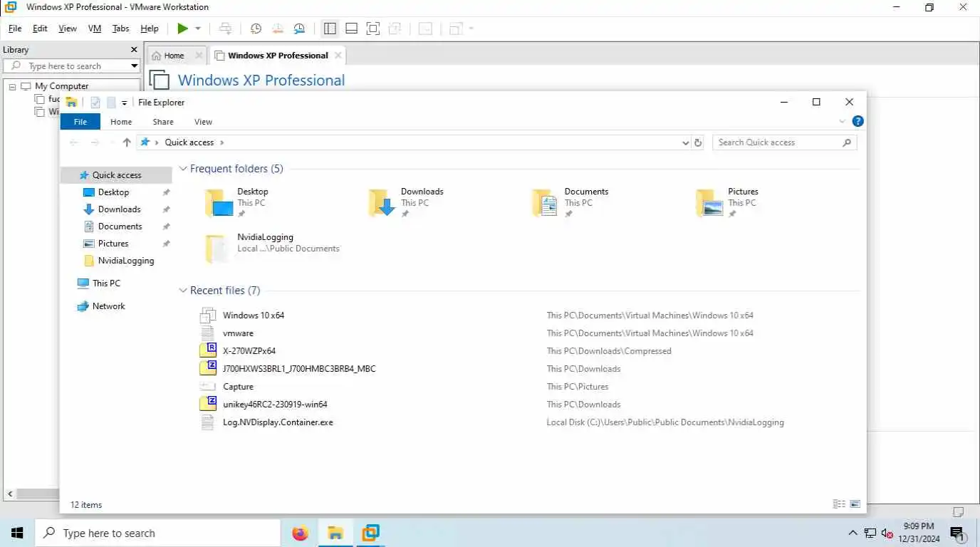
Task: Open the View menu in VMware
Action: pos(68,28)
